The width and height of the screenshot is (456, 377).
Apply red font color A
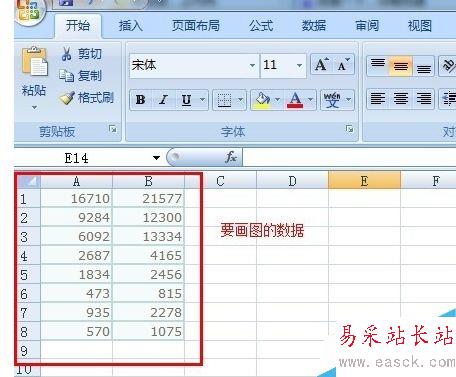(x=295, y=100)
